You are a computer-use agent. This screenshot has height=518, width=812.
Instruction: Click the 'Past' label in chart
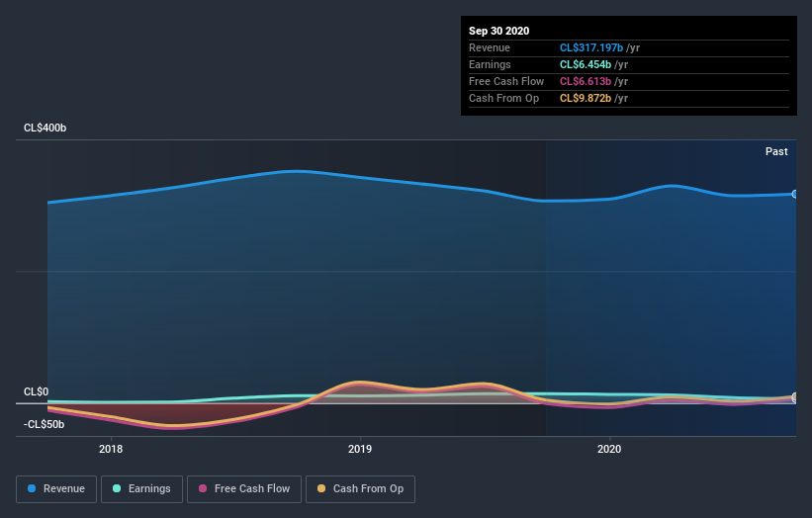click(776, 151)
